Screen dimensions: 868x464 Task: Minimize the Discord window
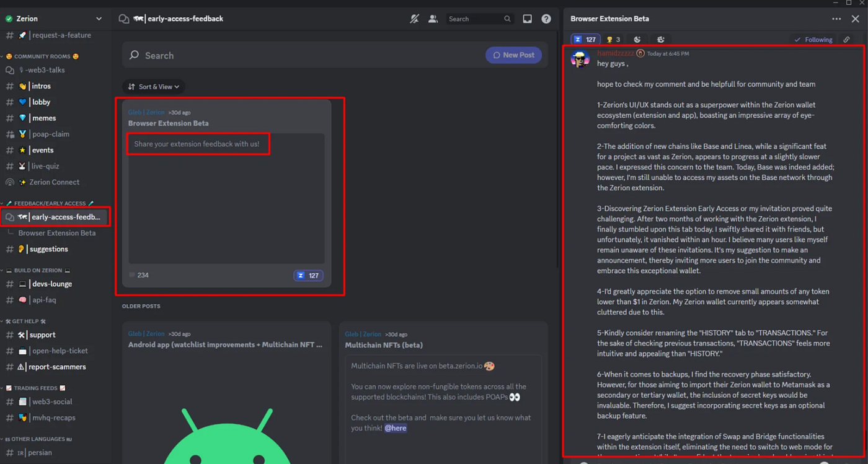point(835,3)
